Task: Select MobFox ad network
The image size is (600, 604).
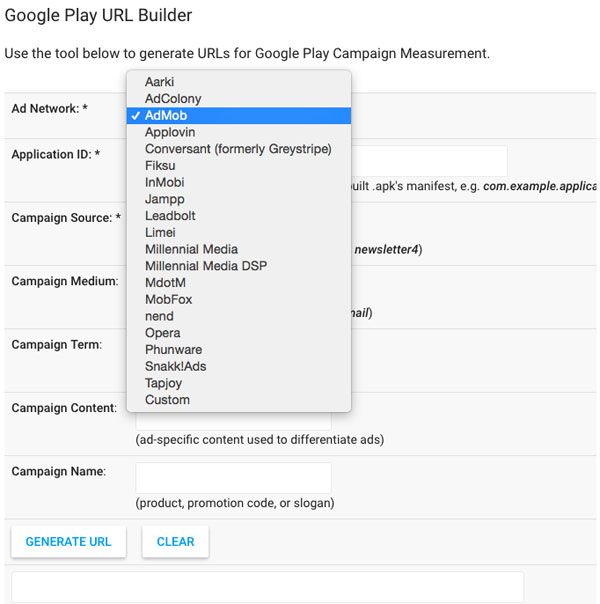Action: click(x=168, y=299)
